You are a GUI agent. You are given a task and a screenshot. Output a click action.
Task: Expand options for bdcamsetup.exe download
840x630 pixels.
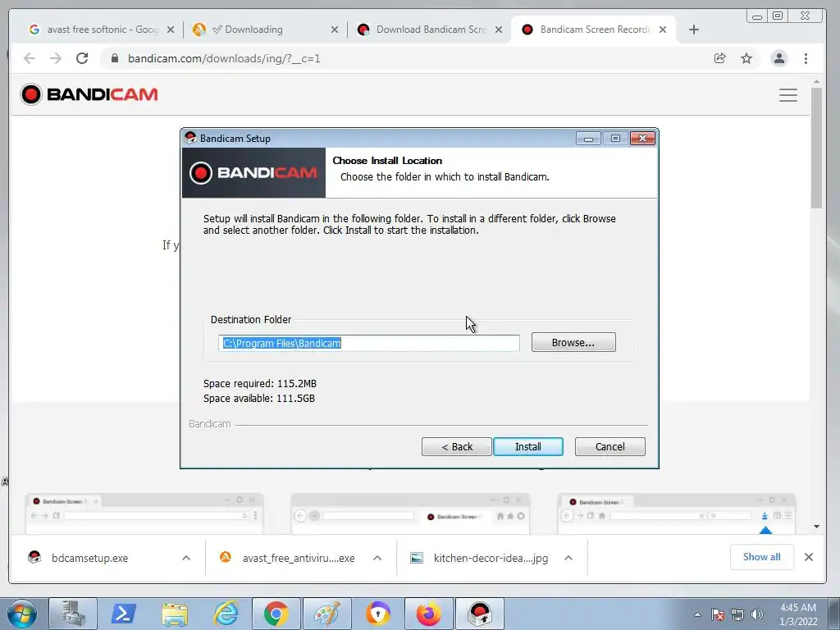click(186, 558)
